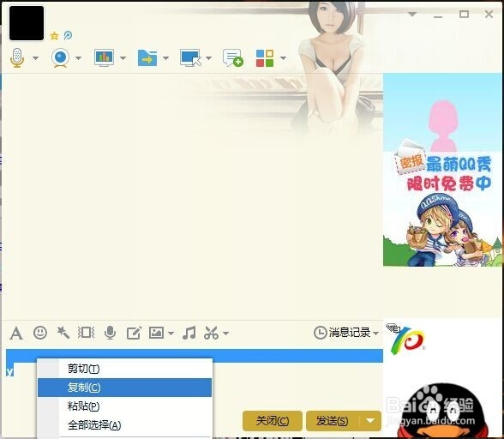Open the presentation screen-share monitor icon
The image size is (504, 439).
click(x=105, y=58)
